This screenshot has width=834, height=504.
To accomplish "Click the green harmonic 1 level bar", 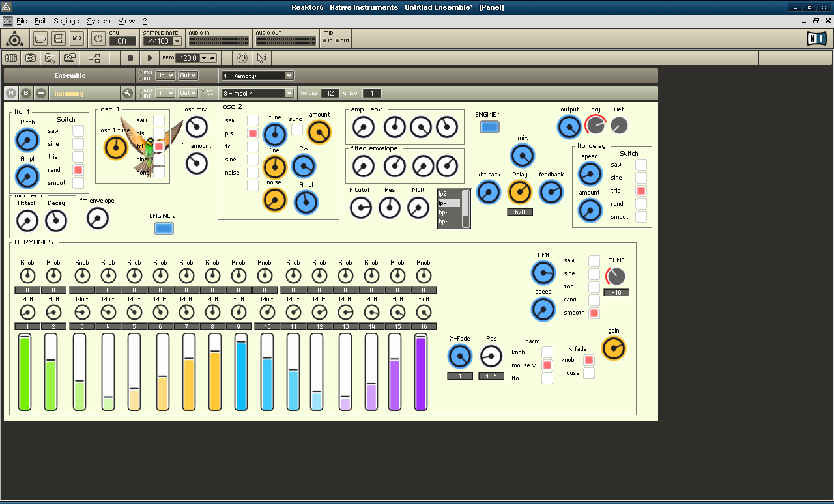I will click(x=25, y=372).
